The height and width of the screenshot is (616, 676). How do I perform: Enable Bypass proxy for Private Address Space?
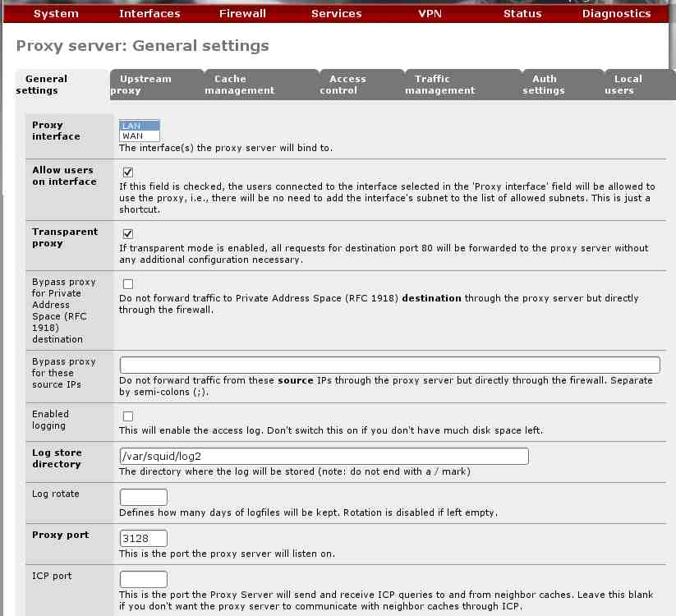coord(128,284)
